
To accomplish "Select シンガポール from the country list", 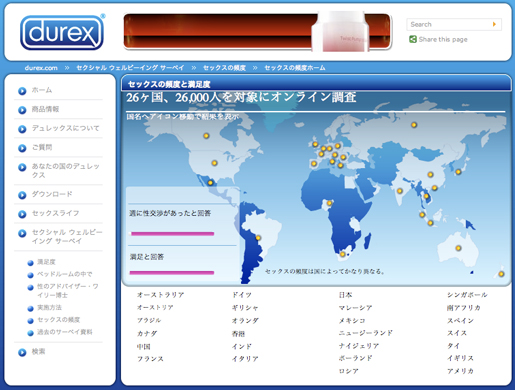I will point(467,295).
